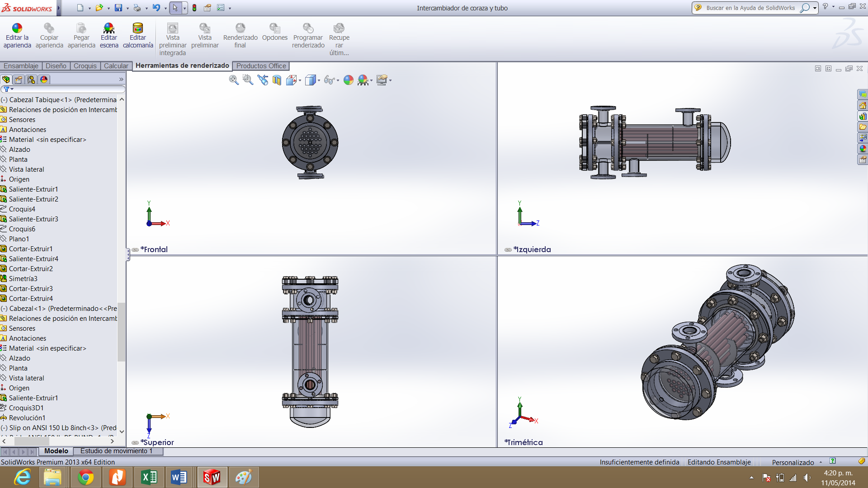This screenshot has height=488, width=868.
Task: Open the hide/show items glasses dropdown
Action: point(338,81)
